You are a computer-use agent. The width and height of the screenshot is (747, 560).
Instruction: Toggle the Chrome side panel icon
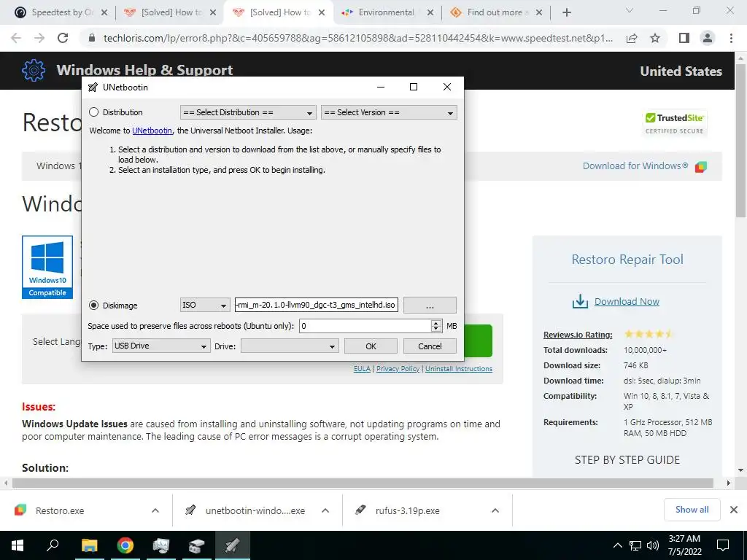pyautogui.click(x=684, y=38)
